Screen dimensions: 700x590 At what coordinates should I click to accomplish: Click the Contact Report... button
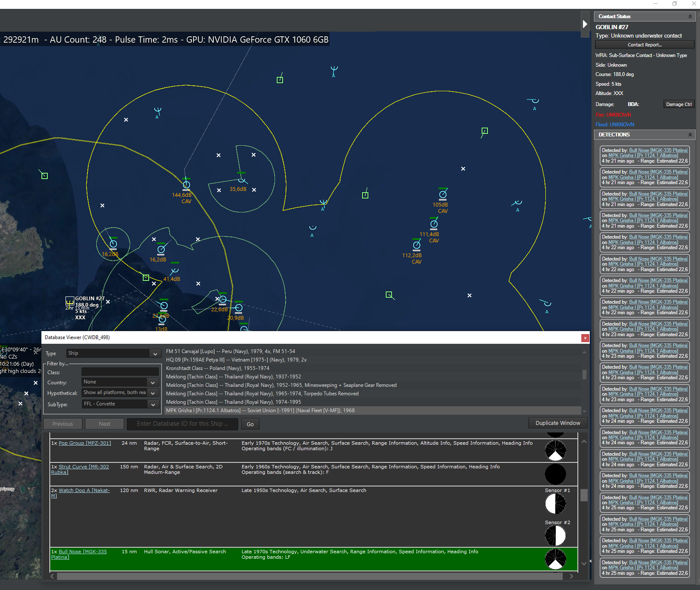[645, 45]
